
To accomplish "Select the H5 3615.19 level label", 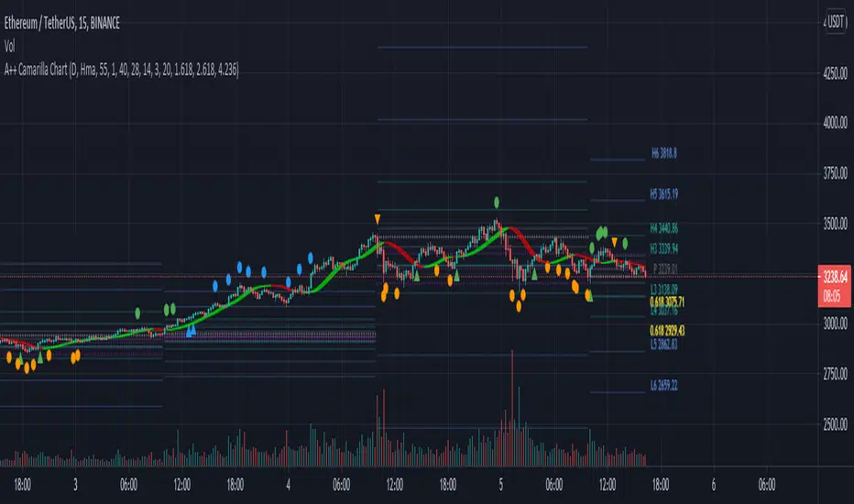I will pos(664,194).
